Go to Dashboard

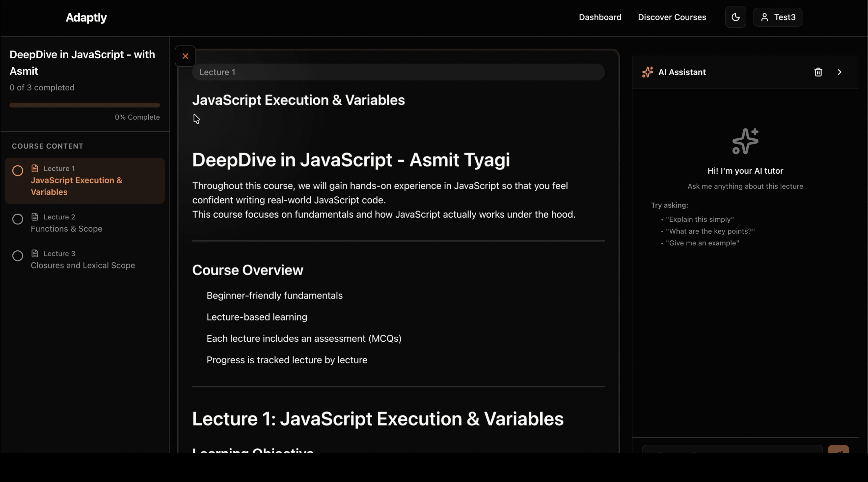click(600, 17)
